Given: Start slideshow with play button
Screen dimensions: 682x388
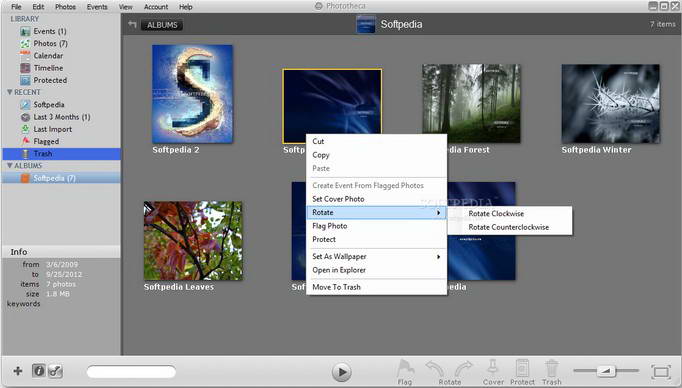Looking at the screenshot, I should point(341,372).
